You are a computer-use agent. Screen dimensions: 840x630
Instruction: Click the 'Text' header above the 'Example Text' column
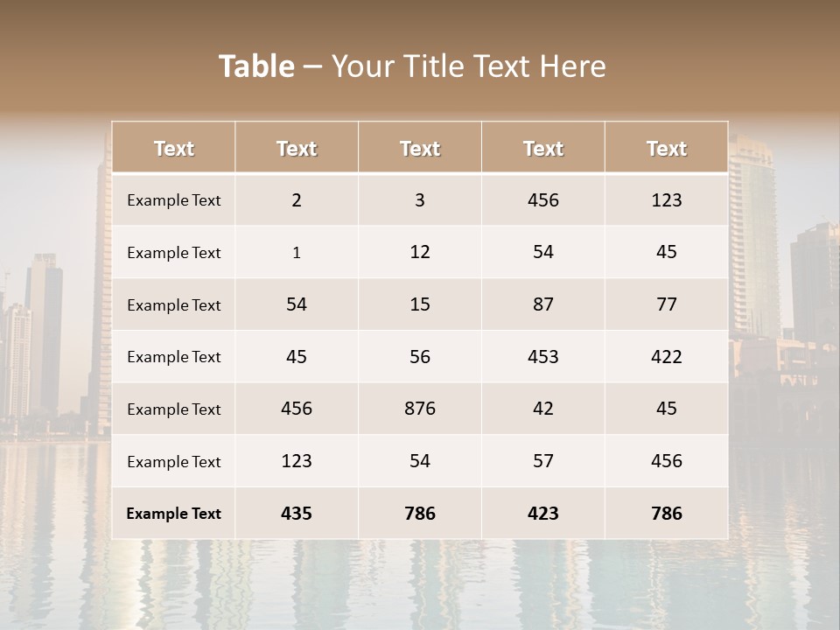pyautogui.click(x=173, y=149)
